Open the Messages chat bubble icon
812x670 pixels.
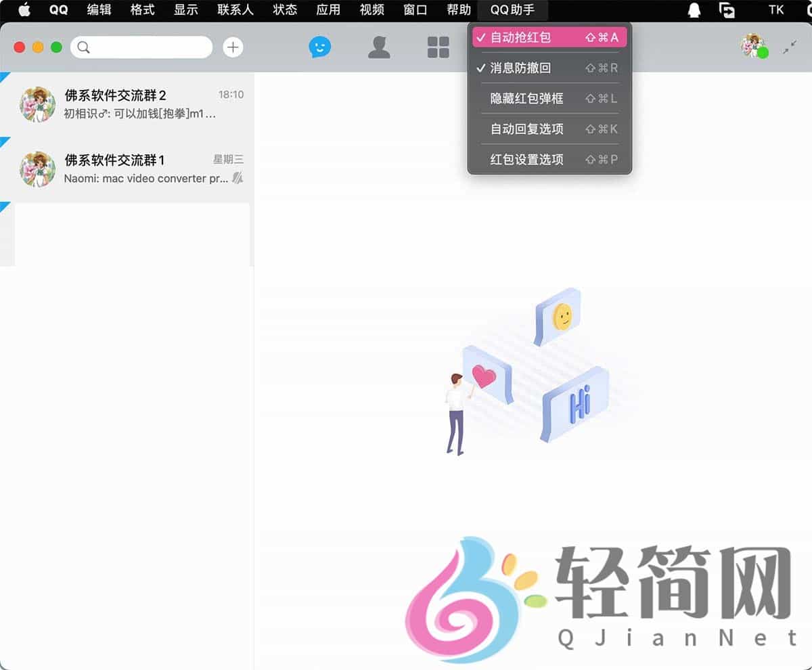(319, 47)
